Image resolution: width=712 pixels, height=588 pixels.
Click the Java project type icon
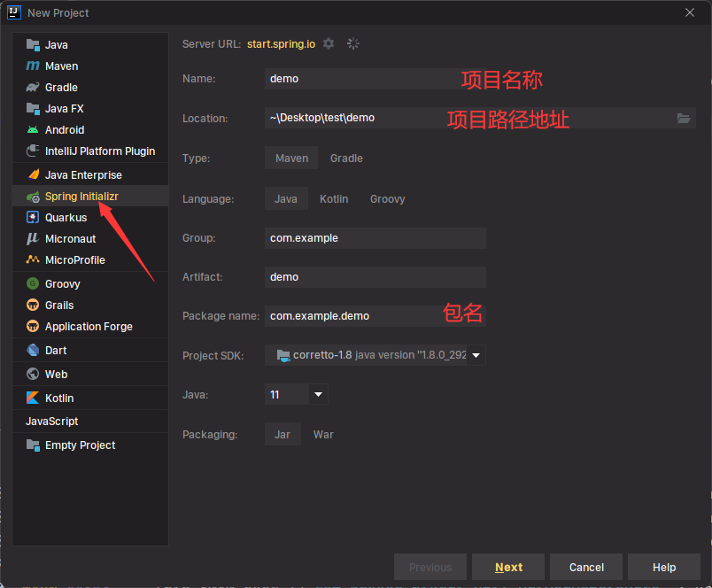33,45
